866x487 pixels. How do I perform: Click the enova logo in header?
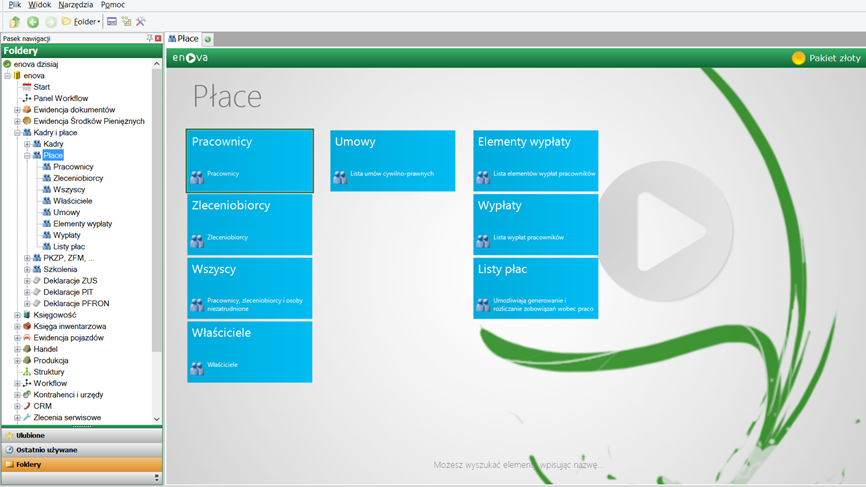pyautogui.click(x=190, y=57)
